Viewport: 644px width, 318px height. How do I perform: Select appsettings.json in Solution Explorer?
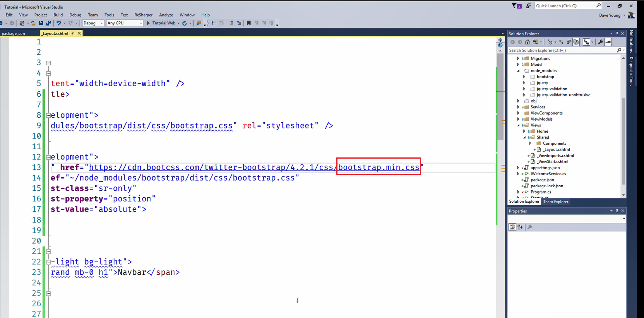(545, 168)
